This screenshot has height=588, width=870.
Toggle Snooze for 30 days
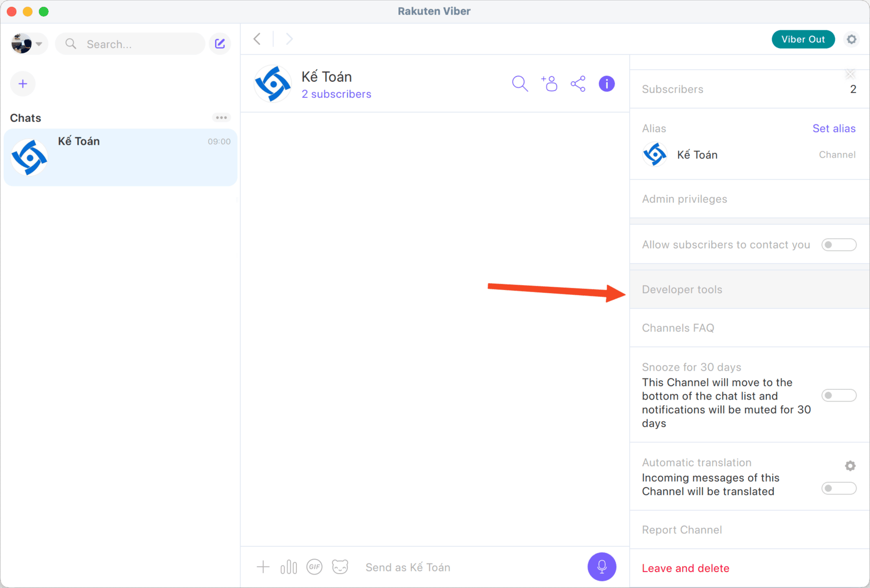(838, 395)
